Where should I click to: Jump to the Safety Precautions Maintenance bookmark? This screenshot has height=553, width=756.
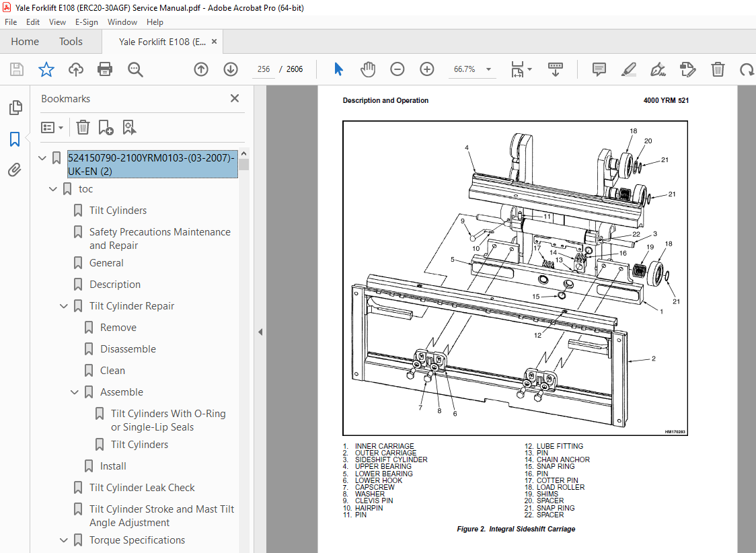(x=160, y=239)
